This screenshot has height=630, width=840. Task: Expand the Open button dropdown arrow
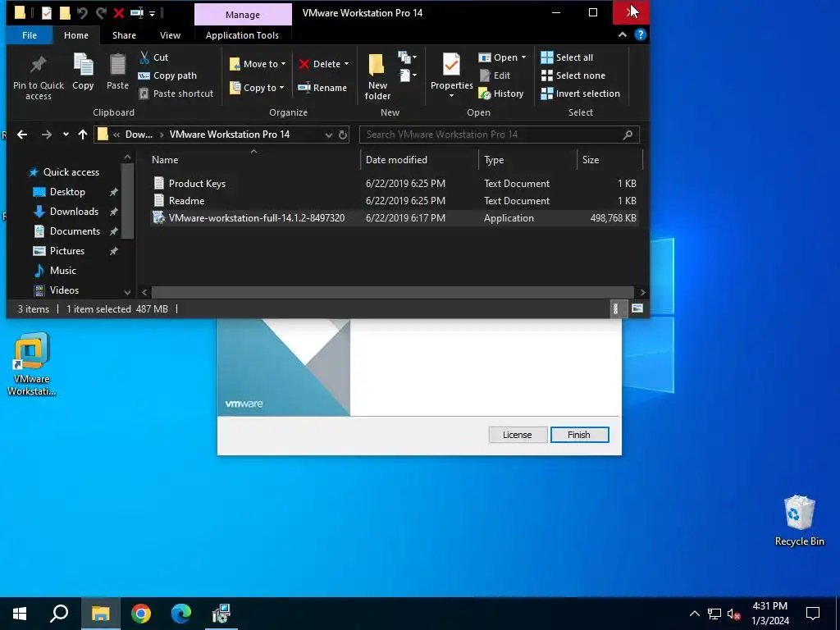point(523,57)
